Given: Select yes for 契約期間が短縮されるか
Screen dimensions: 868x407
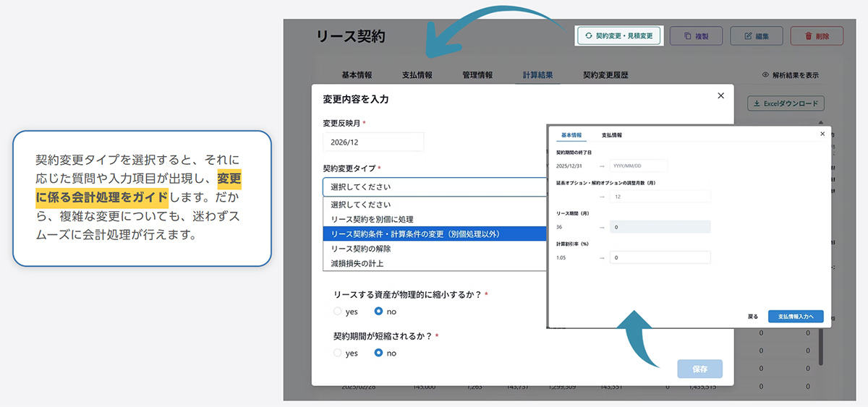Looking at the screenshot, I should [338, 354].
